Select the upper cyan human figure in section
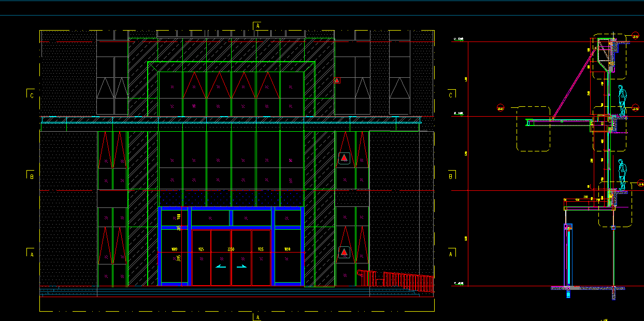Image resolution: width=644 pixels, height=321 pixels. tap(622, 100)
